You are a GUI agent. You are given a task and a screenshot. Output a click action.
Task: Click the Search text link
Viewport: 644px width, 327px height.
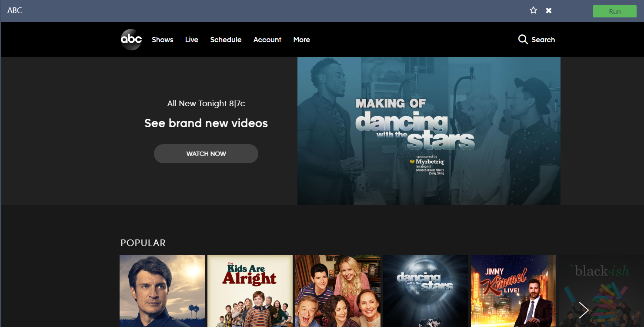click(543, 40)
